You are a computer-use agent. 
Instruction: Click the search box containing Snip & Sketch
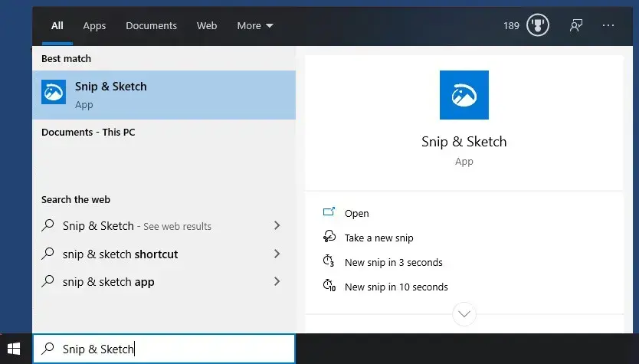pos(164,349)
